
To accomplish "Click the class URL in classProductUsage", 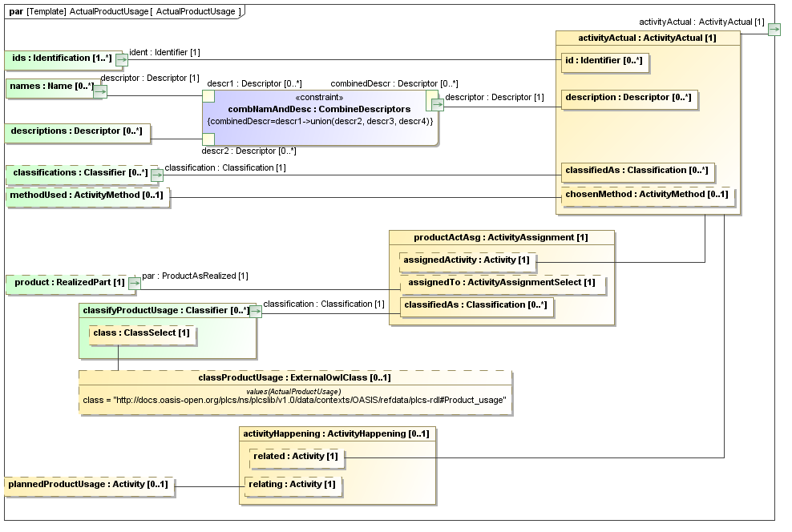I will coord(294,400).
